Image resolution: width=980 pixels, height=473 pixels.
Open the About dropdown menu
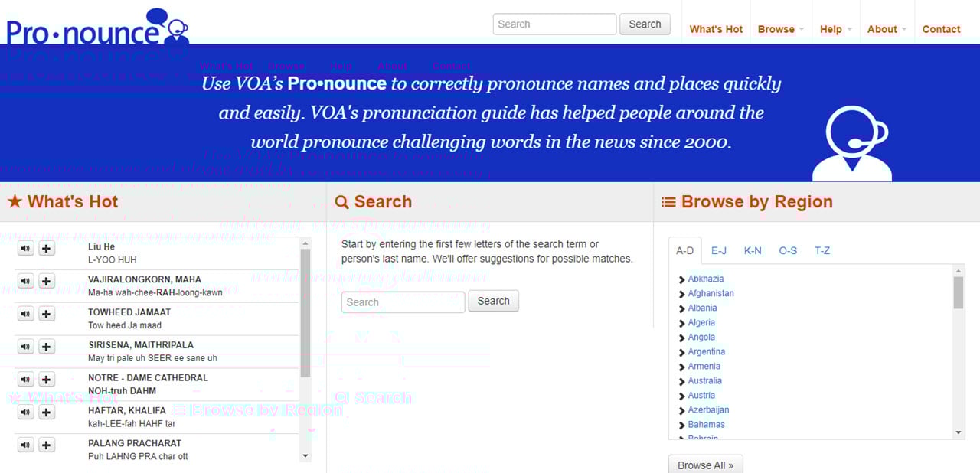click(x=887, y=29)
